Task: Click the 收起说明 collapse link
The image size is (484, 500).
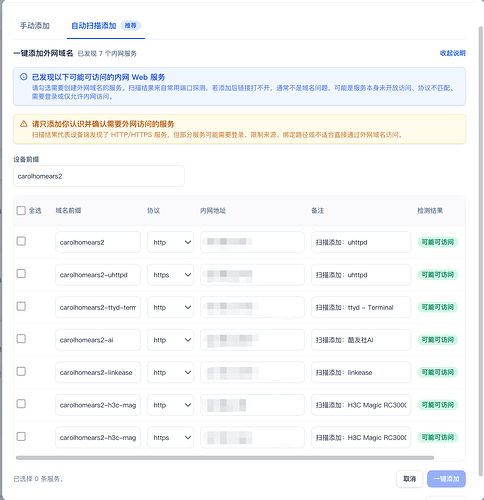Action: 453,53
